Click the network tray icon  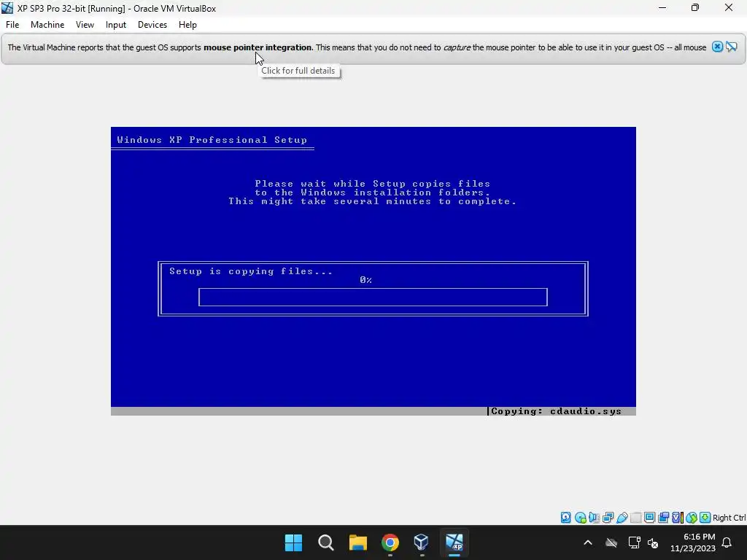634,542
